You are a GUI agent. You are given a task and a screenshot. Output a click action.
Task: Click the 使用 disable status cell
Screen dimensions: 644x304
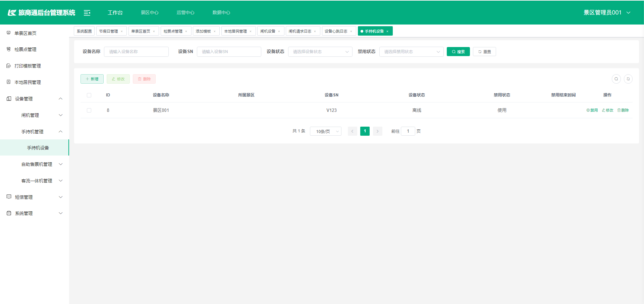click(502, 110)
